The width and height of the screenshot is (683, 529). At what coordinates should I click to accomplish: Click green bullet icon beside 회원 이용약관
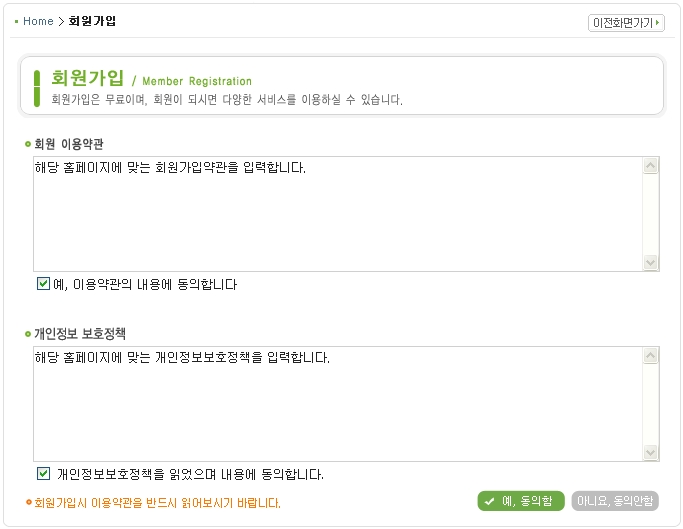click(x=28, y=144)
